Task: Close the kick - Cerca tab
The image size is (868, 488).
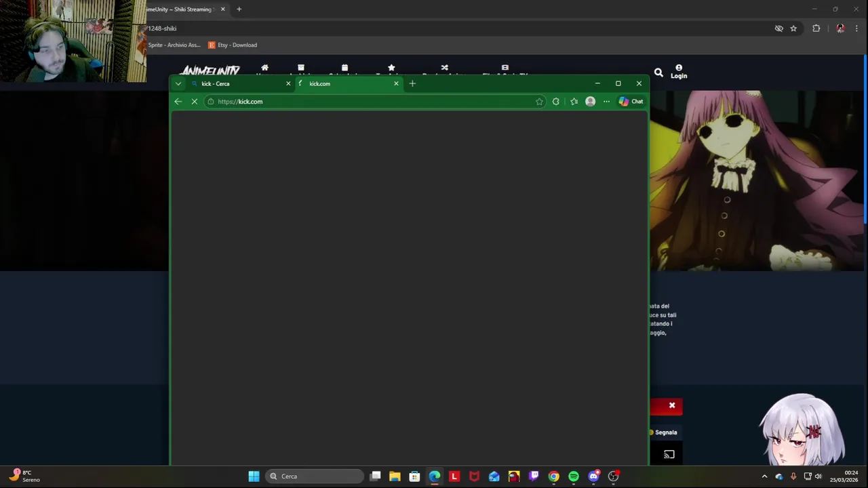Action: (x=288, y=83)
